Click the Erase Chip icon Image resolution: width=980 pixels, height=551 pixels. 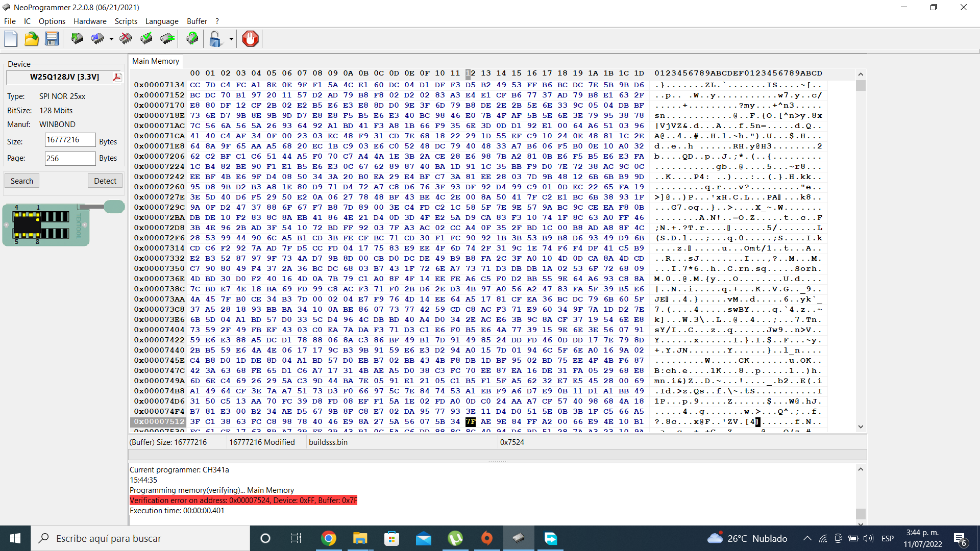click(x=126, y=39)
